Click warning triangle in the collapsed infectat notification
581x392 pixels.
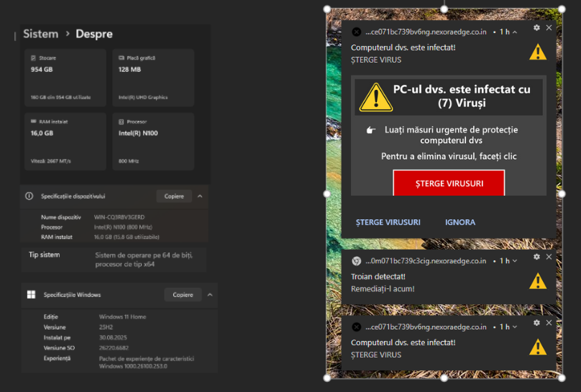[538, 347]
